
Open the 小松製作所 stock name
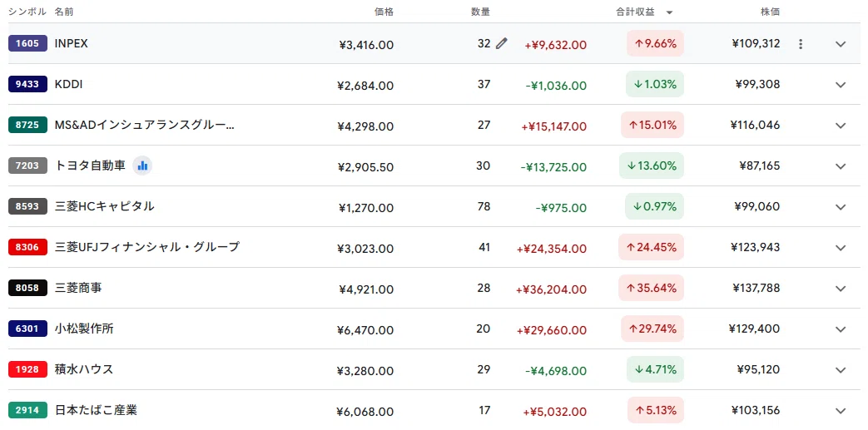coord(84,329)
